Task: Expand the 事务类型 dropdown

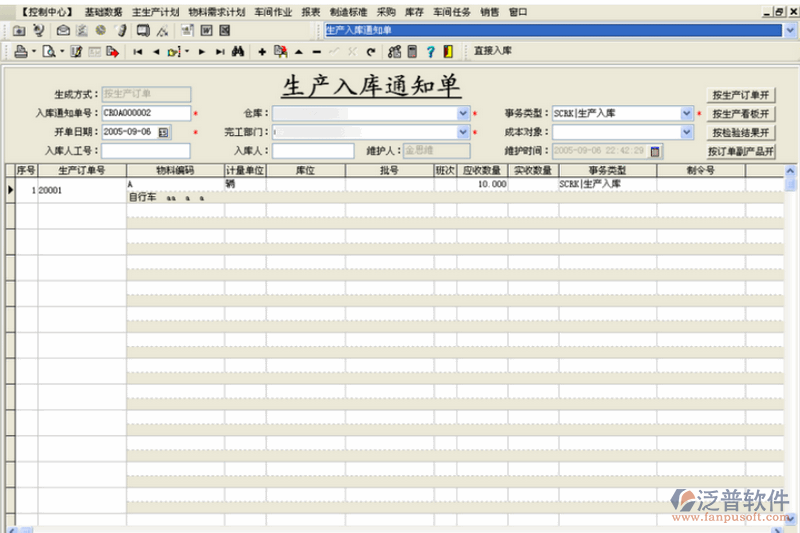Action: 687,113
